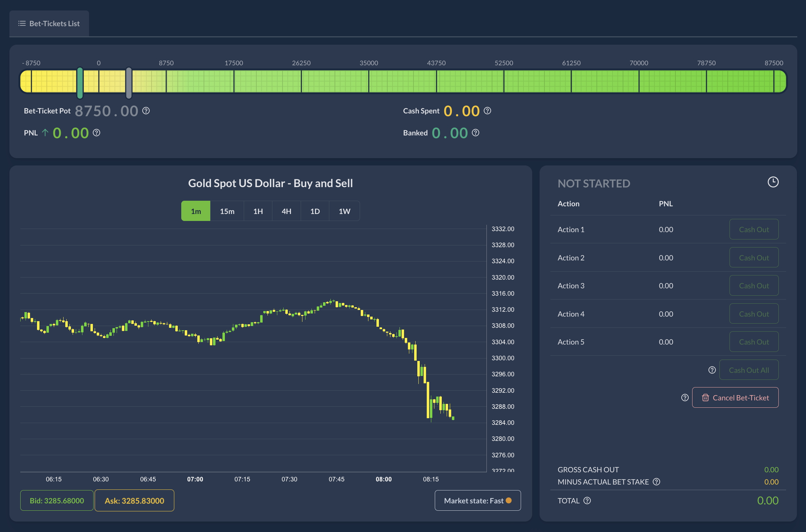Click the help icon next to Bet-Ticket Pot
This screenshot has width=806, height=532.
point(146,111)
